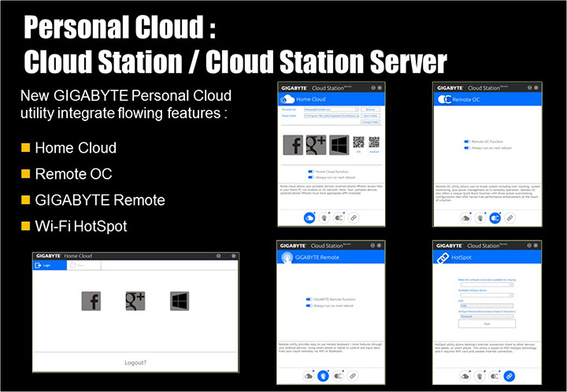Click the Android QR code in Home Cloud panel

point(374,142)
